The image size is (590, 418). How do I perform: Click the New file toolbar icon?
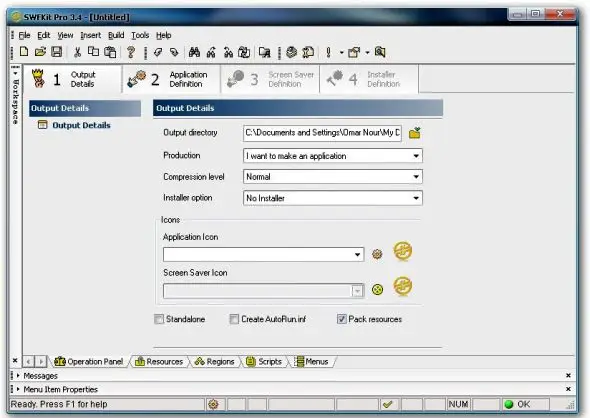tap(24, 52)
